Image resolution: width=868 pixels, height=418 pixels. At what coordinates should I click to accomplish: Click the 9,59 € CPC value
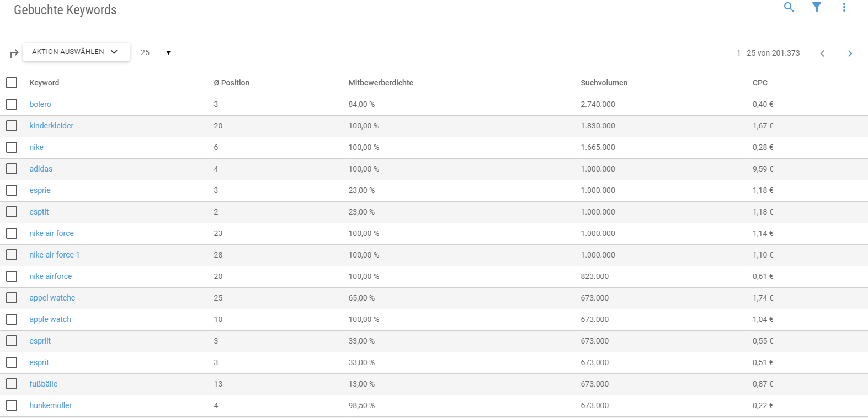point(763,169)
